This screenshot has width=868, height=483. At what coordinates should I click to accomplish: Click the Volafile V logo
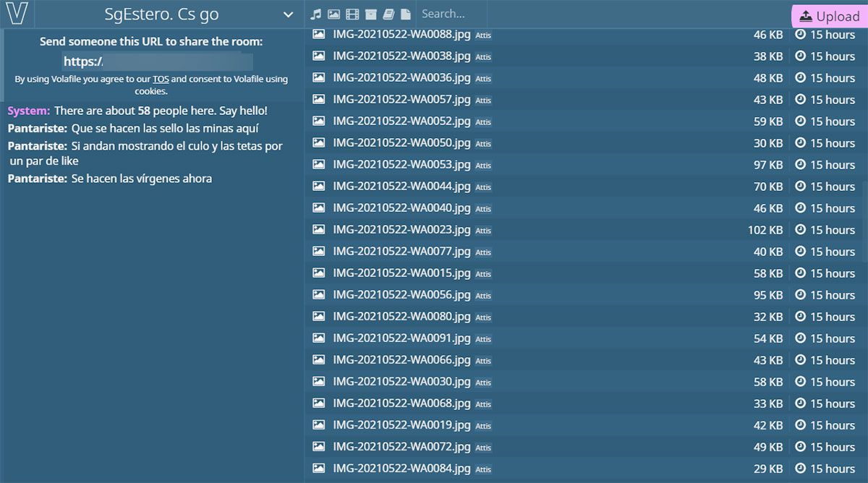point(16,14)
